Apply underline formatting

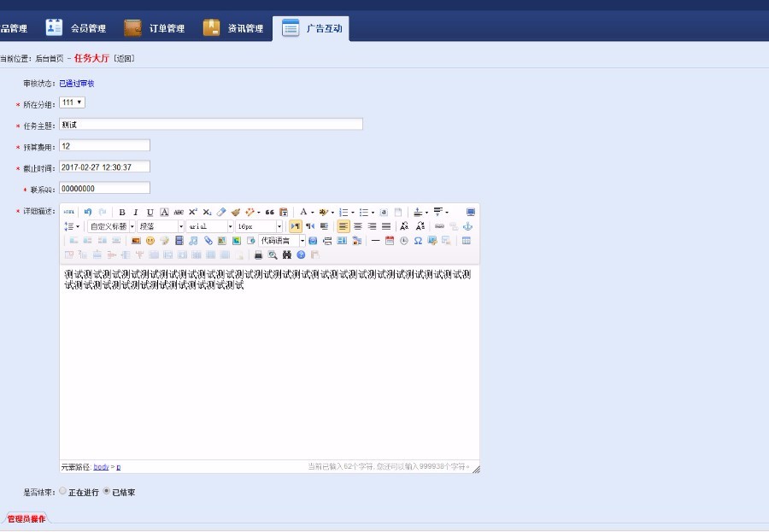pyautogui.click(x=150, y=213)
